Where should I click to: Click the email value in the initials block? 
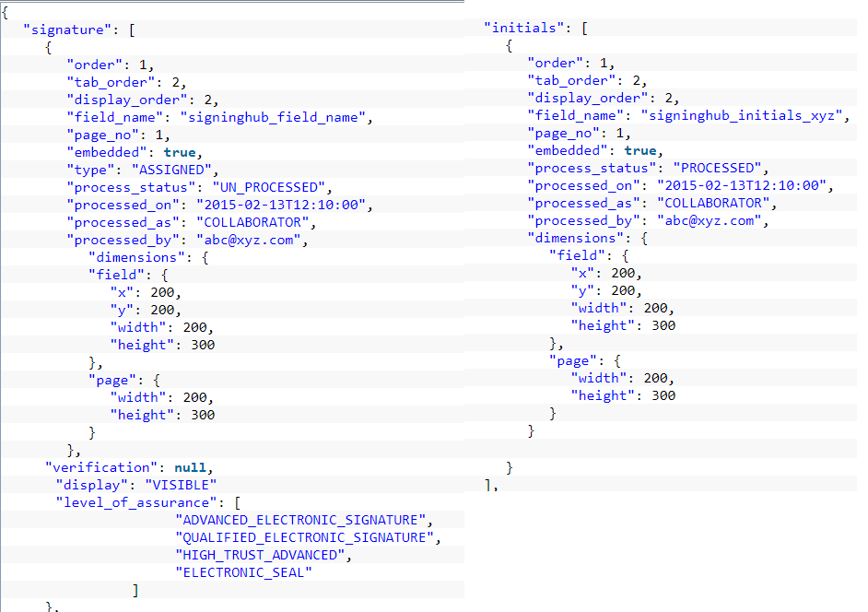712,220
